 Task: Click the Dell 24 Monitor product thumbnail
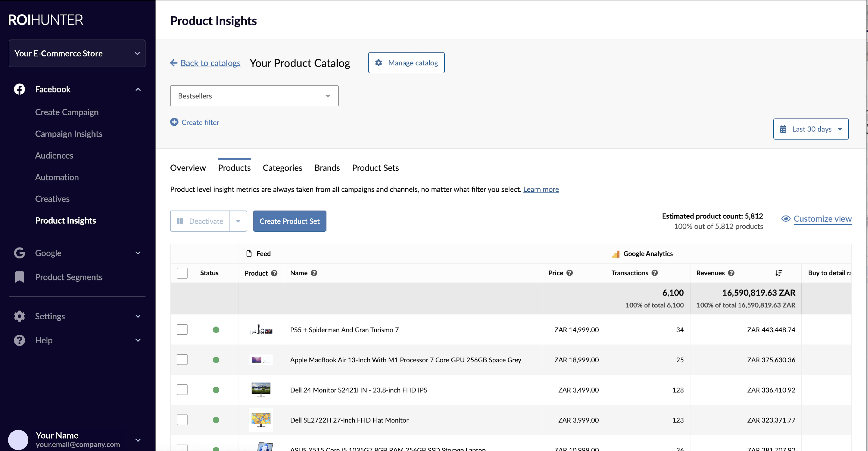coord(261,390)
